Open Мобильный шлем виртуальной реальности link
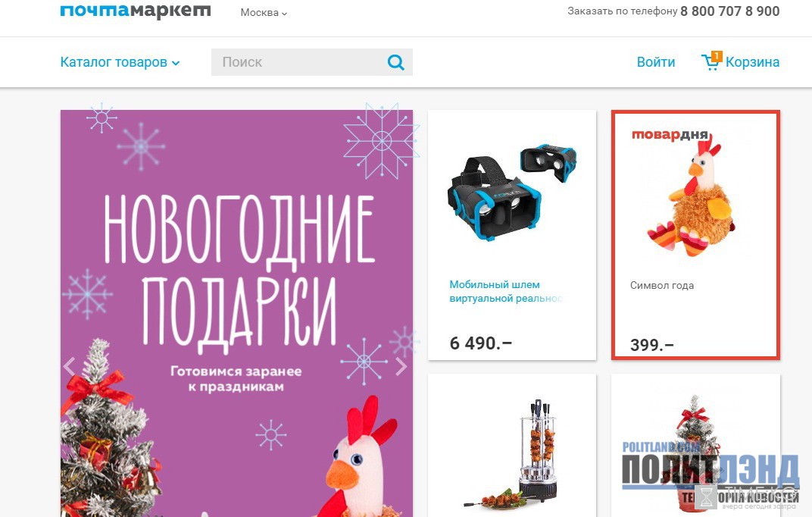This screenshot has width=812, height=517. click(505, 291)
